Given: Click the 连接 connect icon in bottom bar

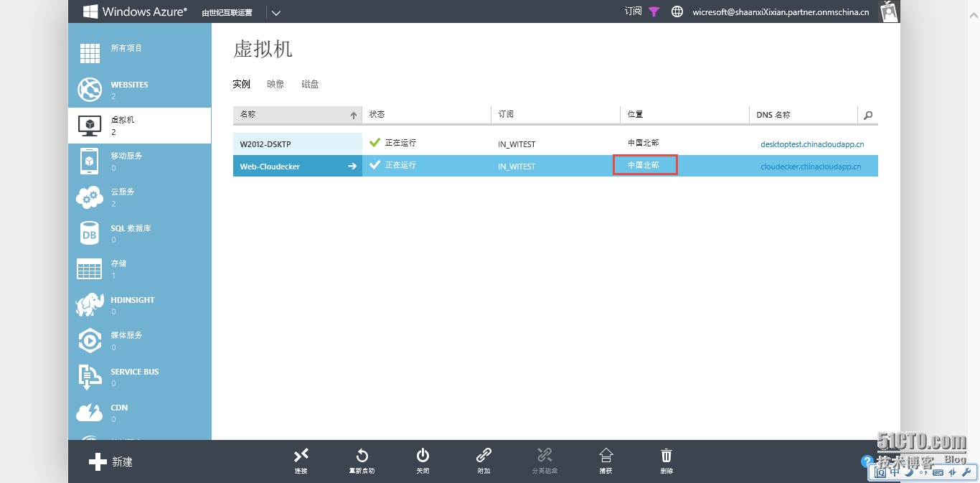Looking at the screenshot, I should [x=301, y=455].
